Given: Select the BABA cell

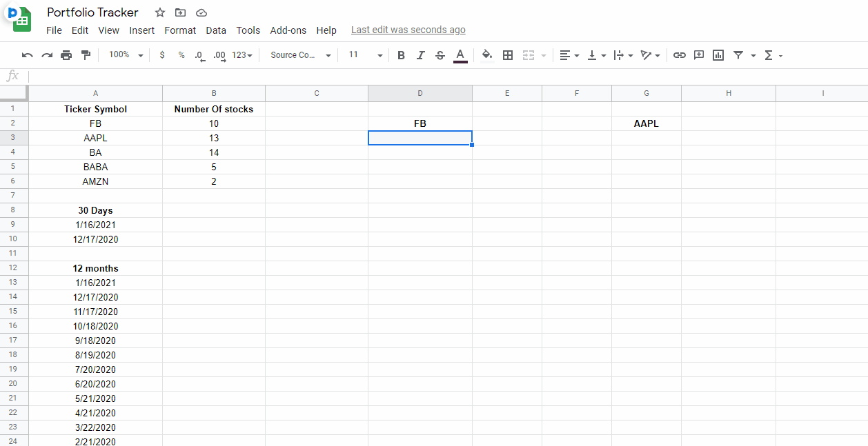Looking at the screenshot, I should [95, 167].
